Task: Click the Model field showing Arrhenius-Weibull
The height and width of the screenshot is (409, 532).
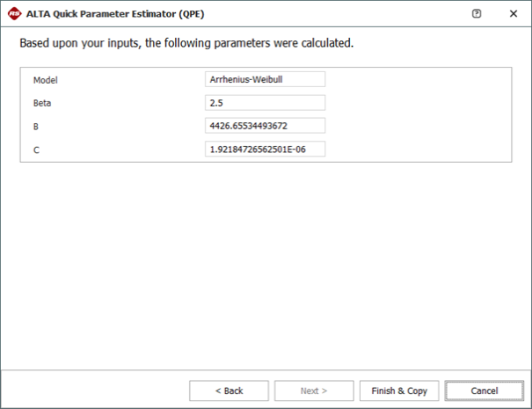Action: pyautogui.click(x=264, y=79)
